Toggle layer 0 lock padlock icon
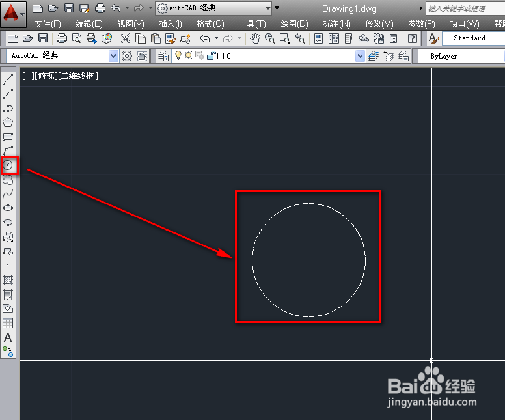This screenshot has width=505, height=420. point(211,55)
